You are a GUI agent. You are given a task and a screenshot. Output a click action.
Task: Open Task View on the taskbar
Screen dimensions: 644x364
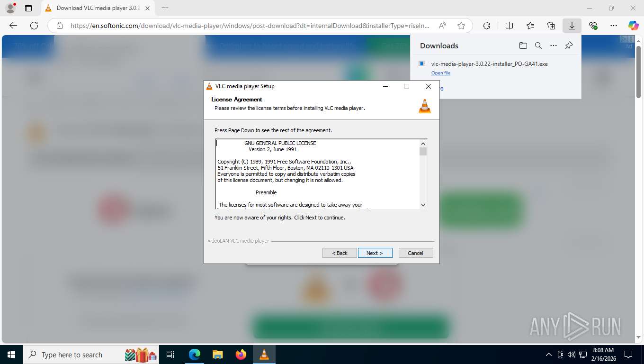170,355
